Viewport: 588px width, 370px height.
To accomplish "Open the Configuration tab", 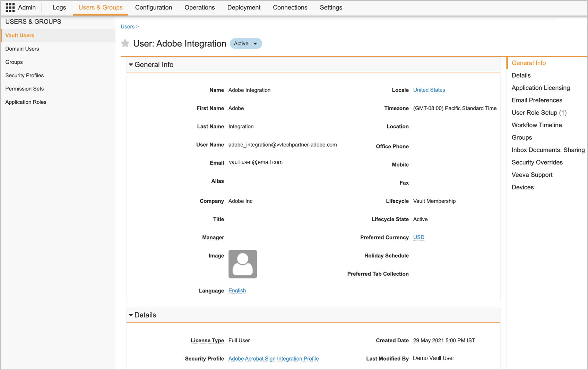I will point(154,7).
